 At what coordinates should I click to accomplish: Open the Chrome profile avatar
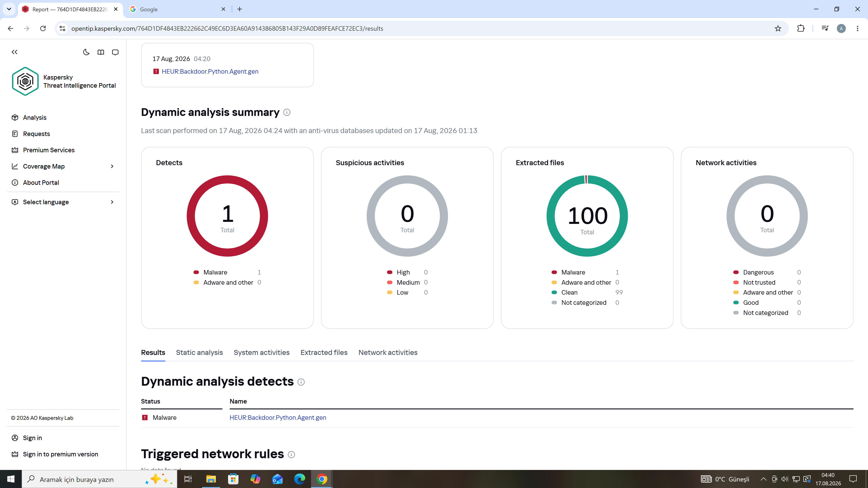point(841,29)
